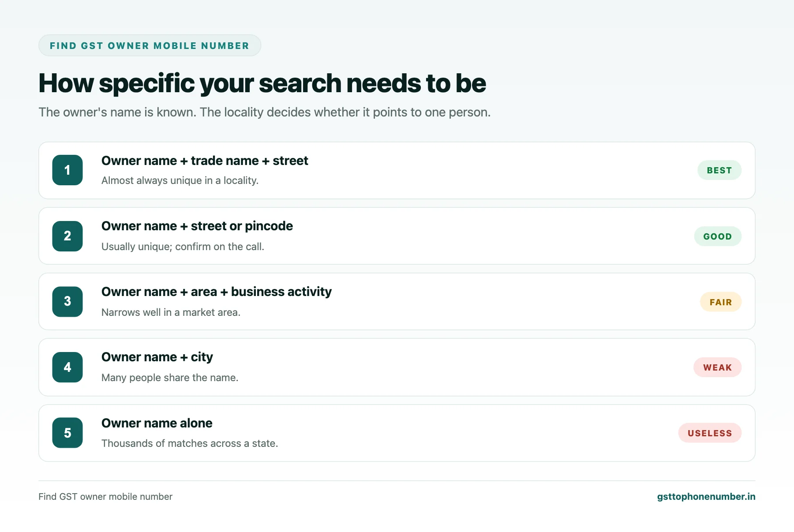Click the footer text Find GST owner mobile number
Screen dimensions: 794x532
click(x=105, y=497)
